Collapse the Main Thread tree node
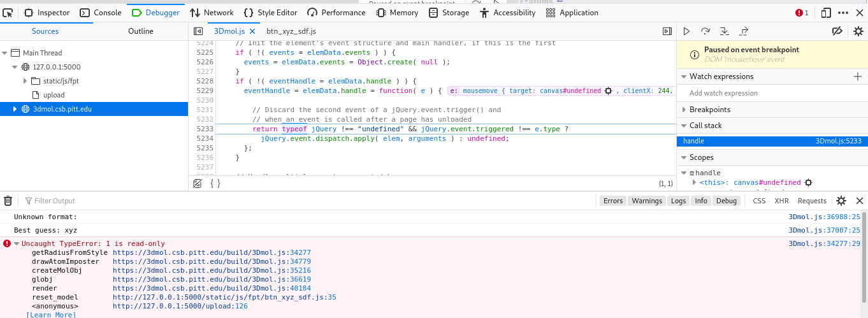The height and width of the screenshot is (318, 868). click(x=6, y=53)
